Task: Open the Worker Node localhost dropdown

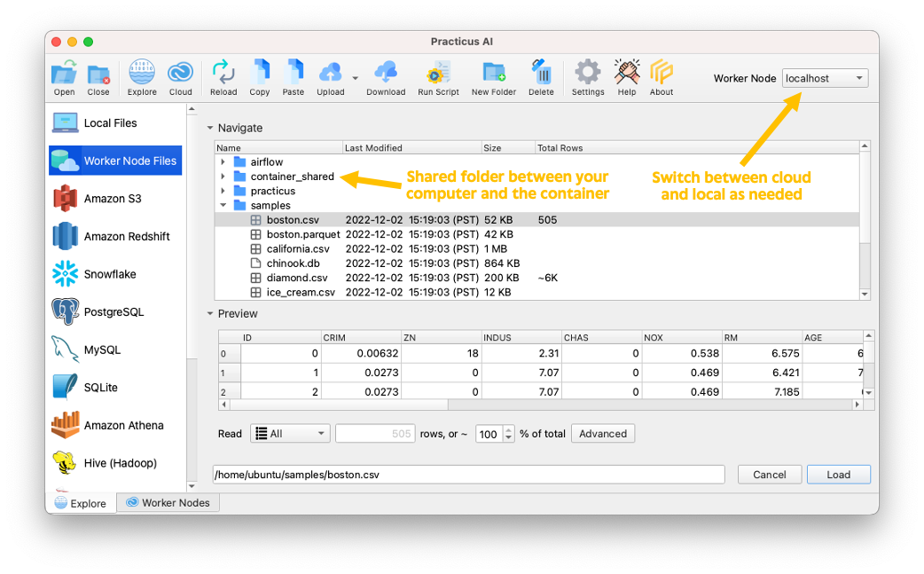Action: pos(825,78)
